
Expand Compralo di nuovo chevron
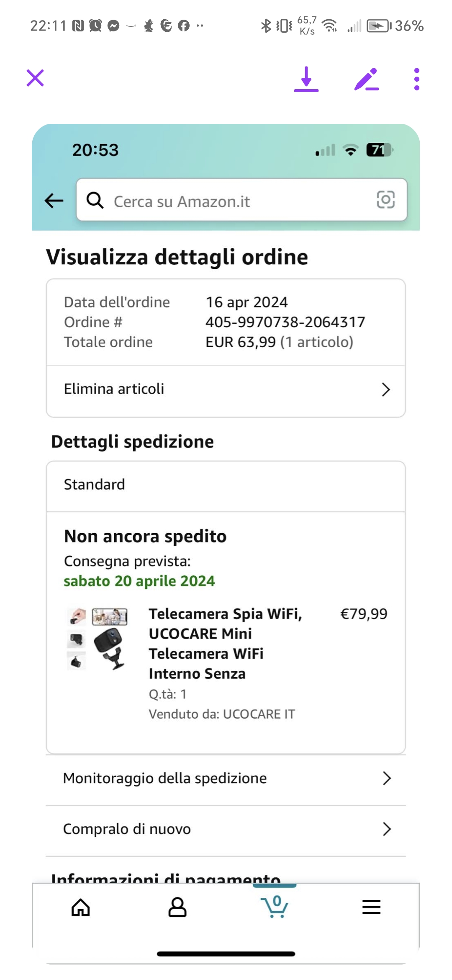click(x=387, y=829)
